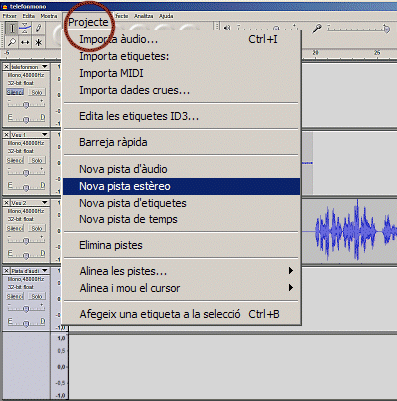
Task: Select the I-beam Selection tool
Action: click(12, 28)
